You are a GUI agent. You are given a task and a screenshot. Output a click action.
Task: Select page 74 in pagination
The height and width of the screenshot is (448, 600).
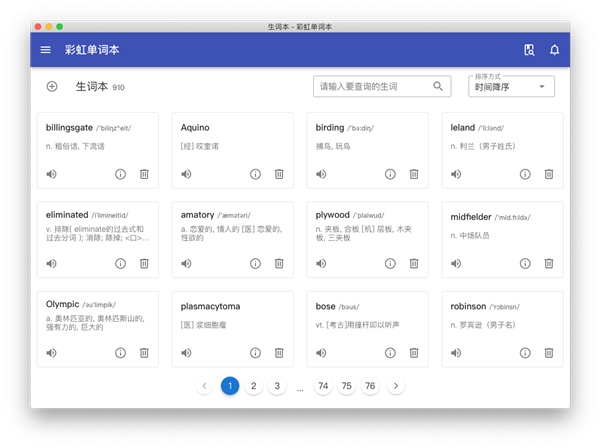pos(323,386)
